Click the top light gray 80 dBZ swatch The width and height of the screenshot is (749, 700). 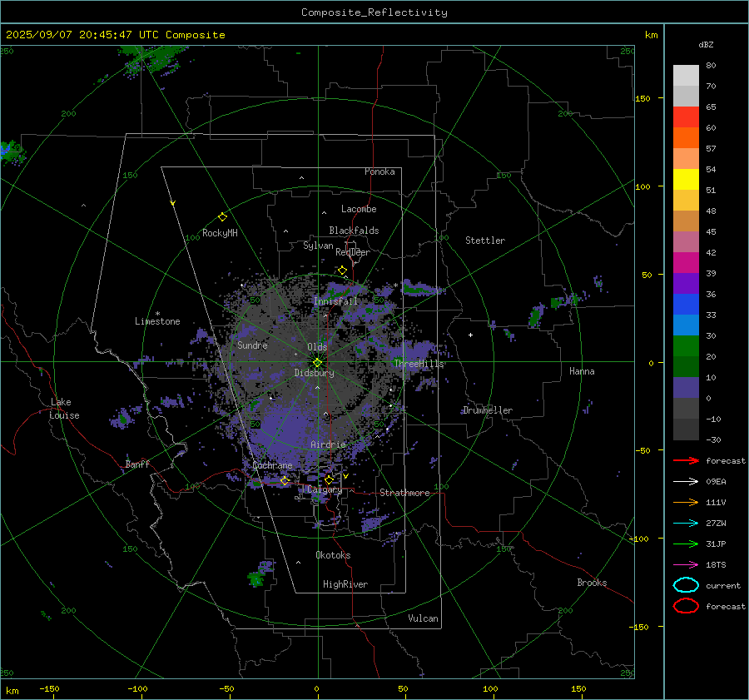(x=686, y=75)
